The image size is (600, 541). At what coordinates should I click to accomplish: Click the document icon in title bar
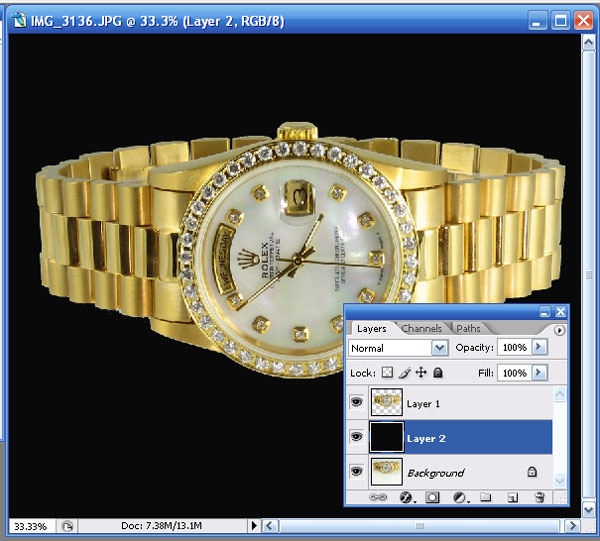coord(19,20)
